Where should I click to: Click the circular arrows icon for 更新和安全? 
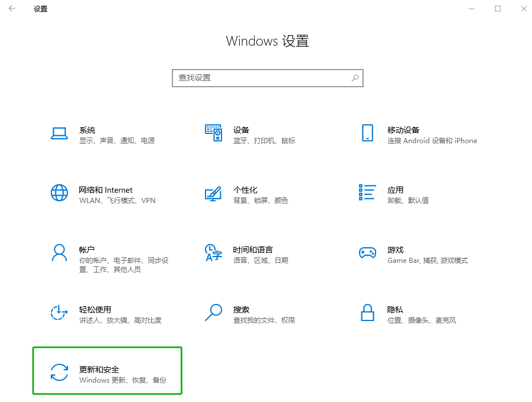pyautogui.click(x=59, y=373)
